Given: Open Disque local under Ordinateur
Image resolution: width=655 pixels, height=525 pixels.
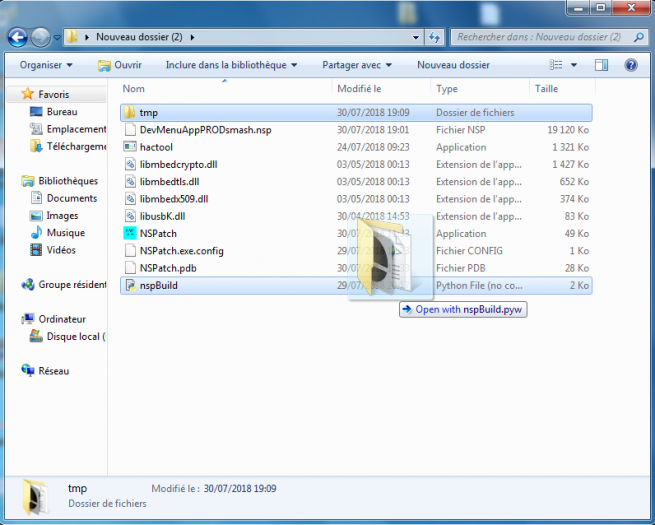Looking at the screenshot, I should coord(74,336).
